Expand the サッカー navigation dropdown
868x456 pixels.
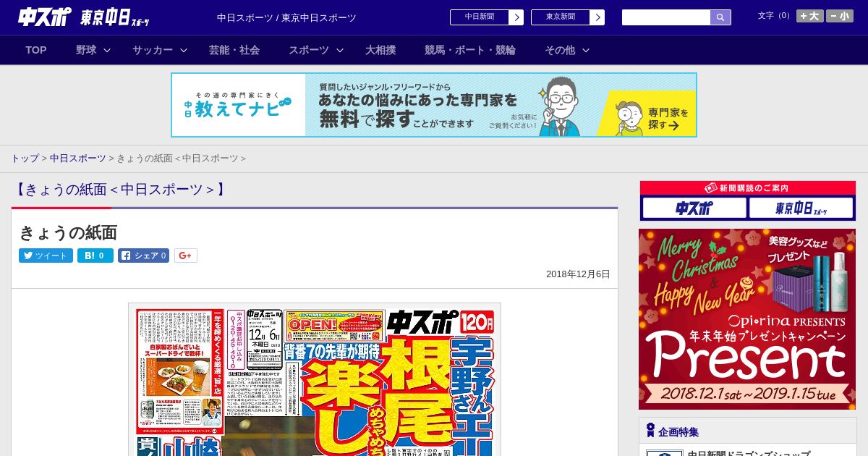coord(159,50)
